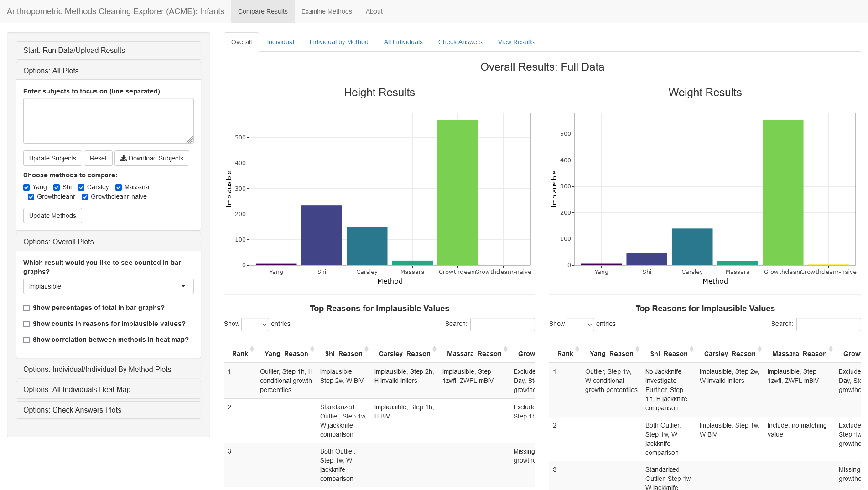Sort weight table by Massara_Reason column
The width and height of the screenshot is (868, 490).
pyautogui.click(x=799, y=354)
